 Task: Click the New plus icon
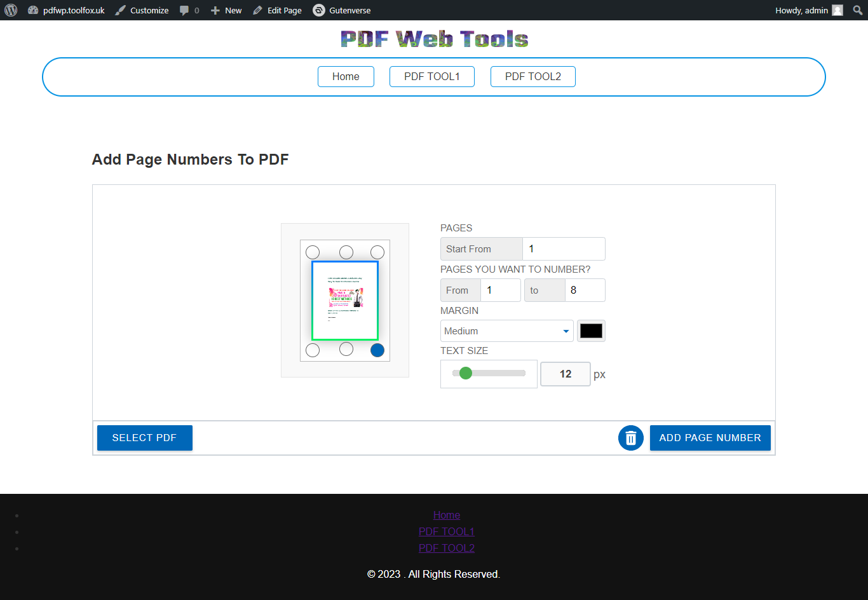coord(215,10)
